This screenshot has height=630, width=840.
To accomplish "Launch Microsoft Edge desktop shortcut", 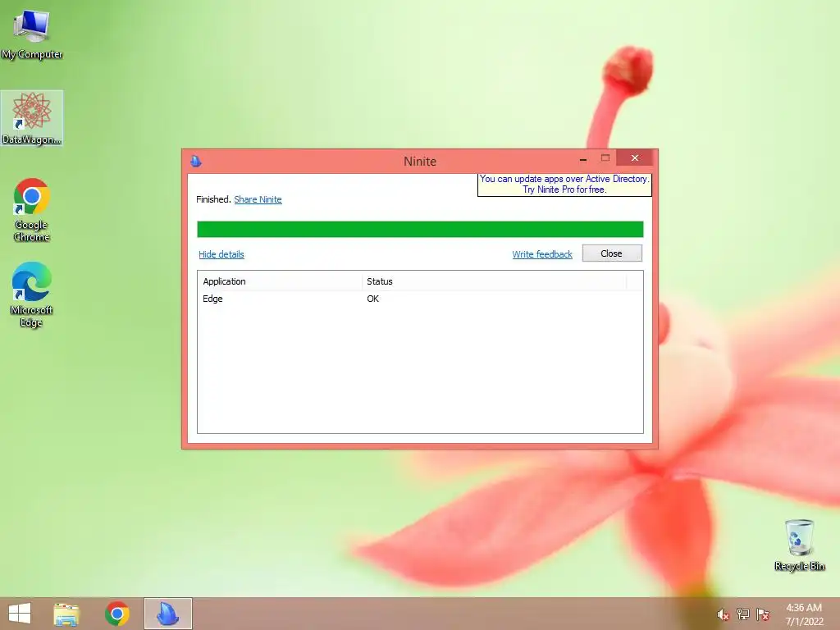I will tap(32, 294).
